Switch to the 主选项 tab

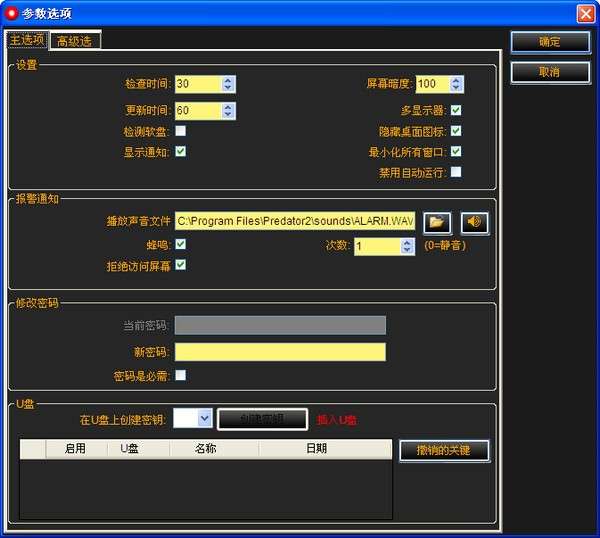27,40
